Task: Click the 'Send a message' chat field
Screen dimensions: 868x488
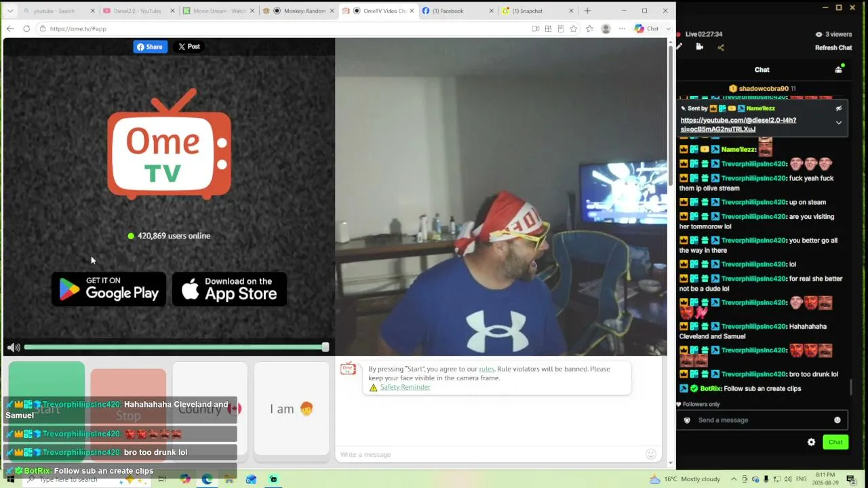Action: (763, 420)
